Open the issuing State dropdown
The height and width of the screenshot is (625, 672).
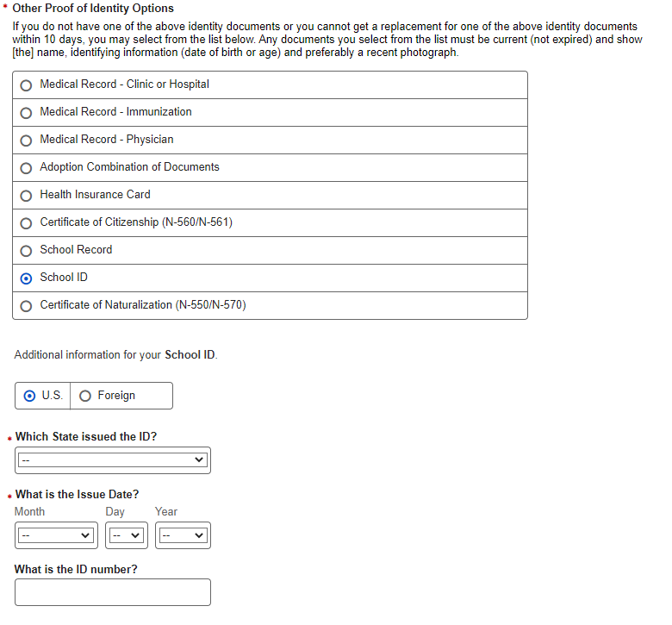click(113, 460)
